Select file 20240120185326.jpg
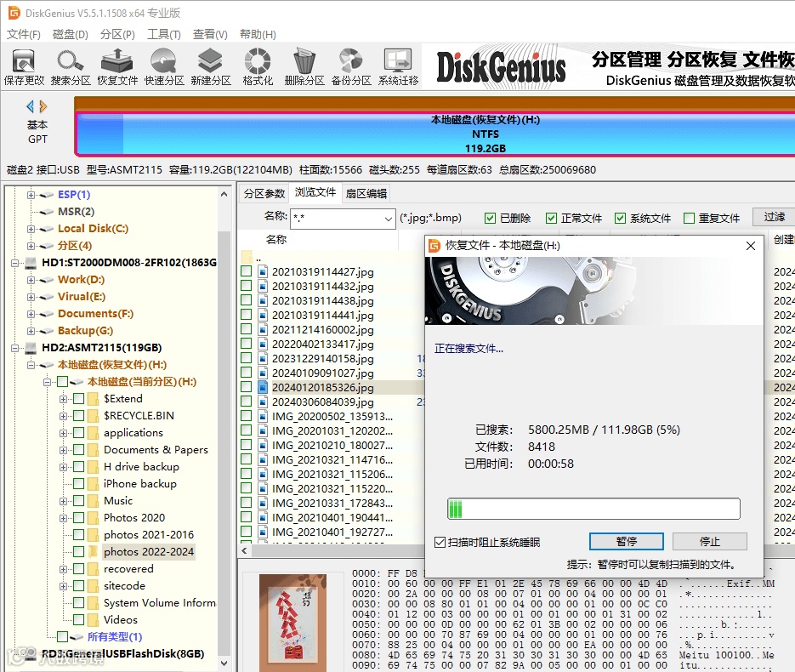 (x=323, y=388)
